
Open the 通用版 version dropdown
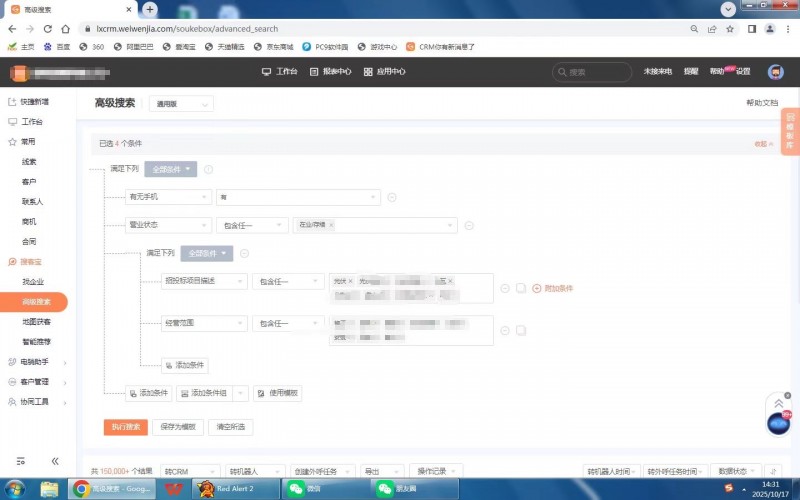tap(181, 104)
